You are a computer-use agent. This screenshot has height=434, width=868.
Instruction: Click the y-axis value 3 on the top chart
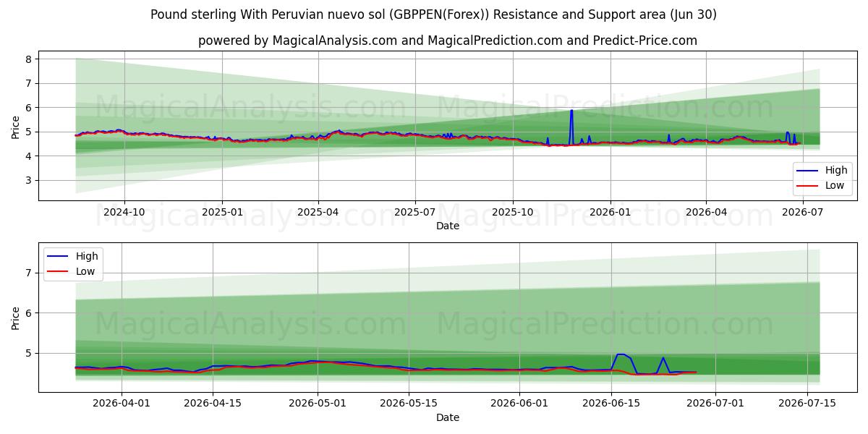click(x=29, y=180)
